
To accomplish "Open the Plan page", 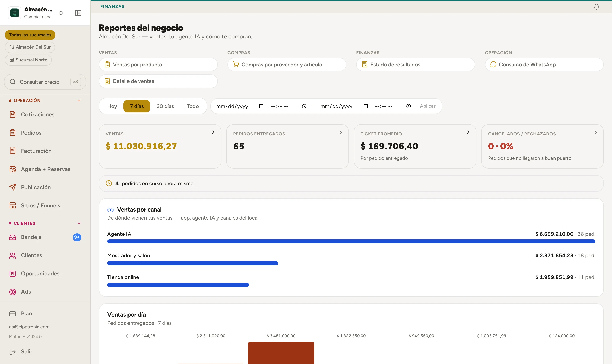I will tap(45, 314).
